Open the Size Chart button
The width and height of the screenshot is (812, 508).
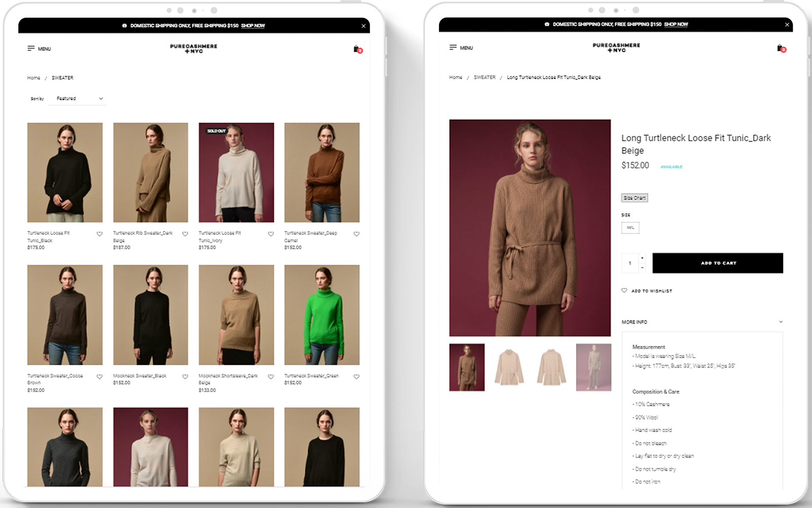[634, 198]
